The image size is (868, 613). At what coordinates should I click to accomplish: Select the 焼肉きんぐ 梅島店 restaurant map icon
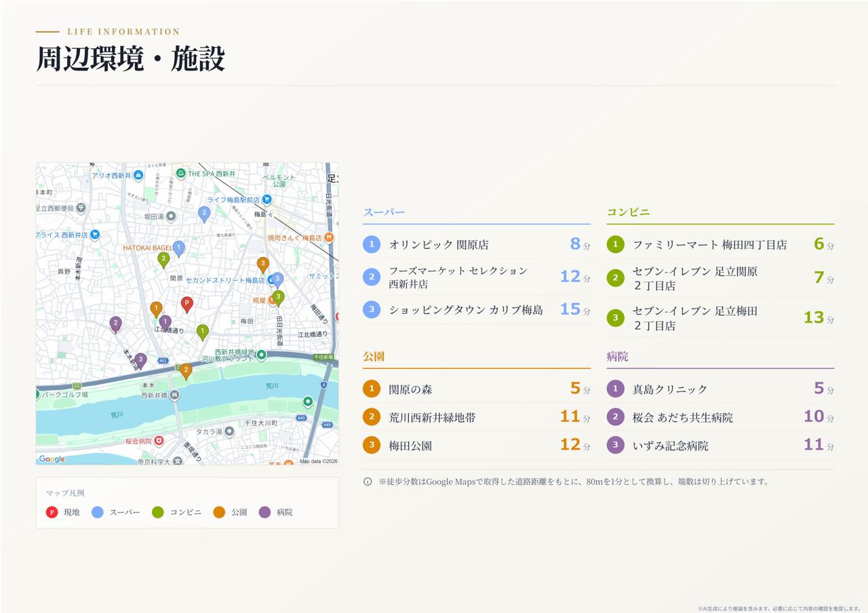pyautogui.click(x=329, y=237)
